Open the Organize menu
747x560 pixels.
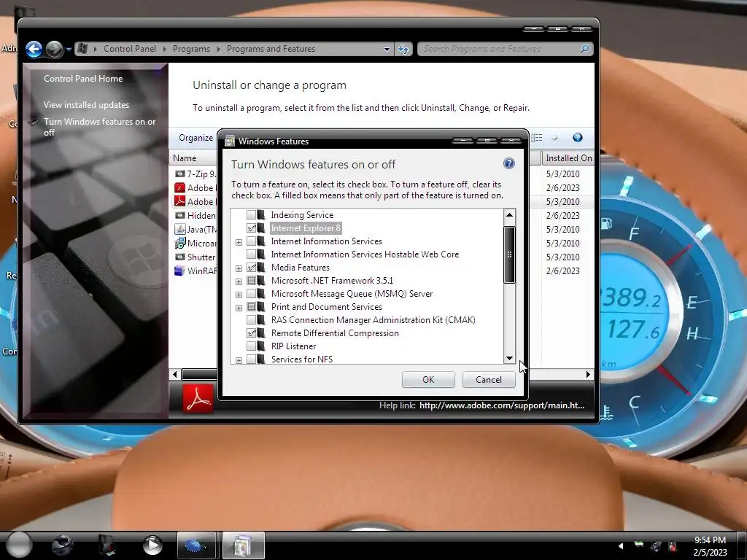click(x=196, y=138)
